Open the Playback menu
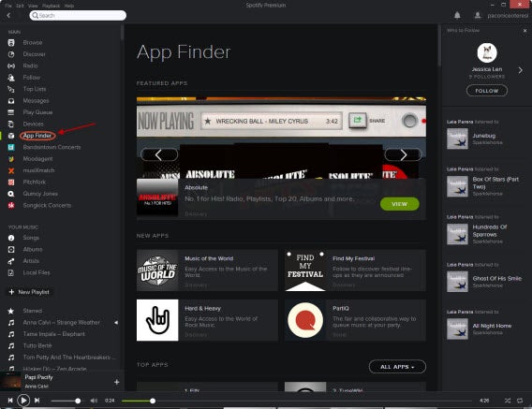Screen dimensions: 532x409 [51, 6]
